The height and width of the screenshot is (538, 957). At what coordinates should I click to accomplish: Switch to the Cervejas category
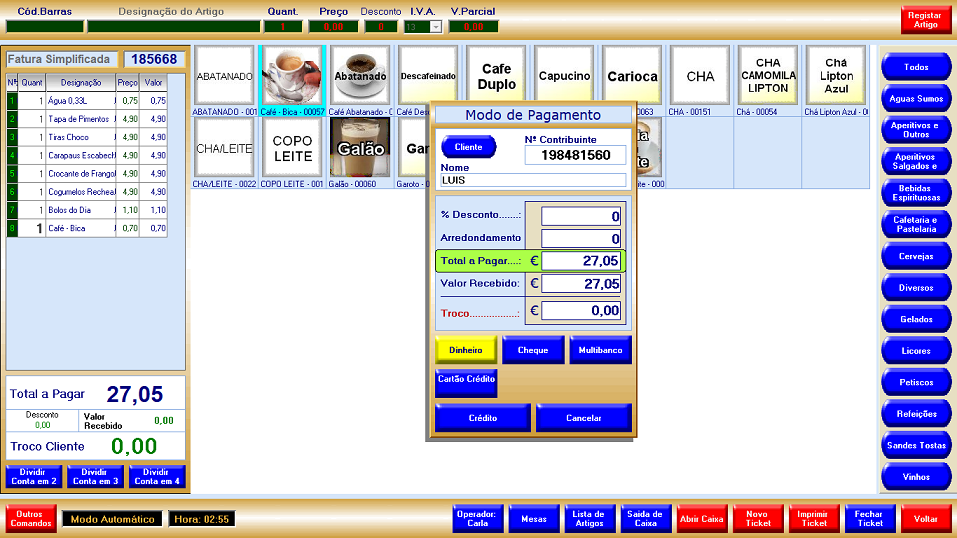[916, 257]
